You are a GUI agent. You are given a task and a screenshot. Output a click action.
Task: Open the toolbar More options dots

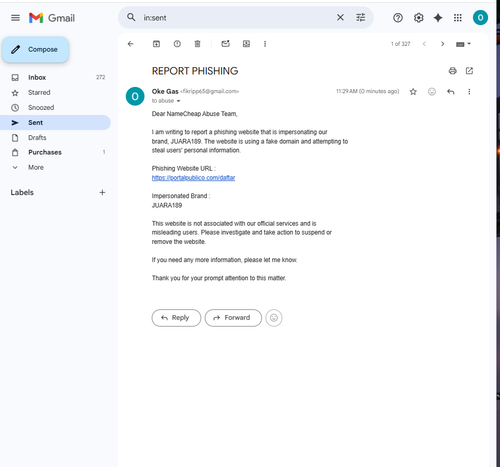(265, 44)
